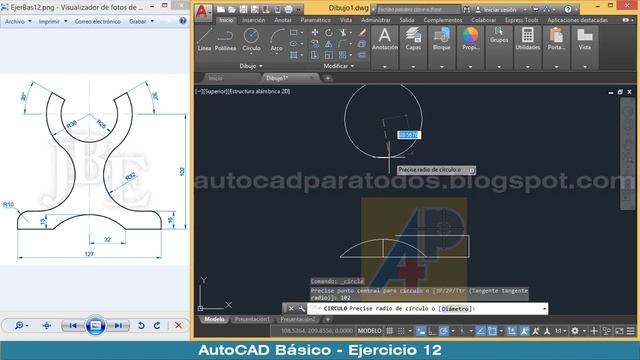Click the command line customize wrench icon
This screenshot has width=640, height=360.
pos(302,309)
